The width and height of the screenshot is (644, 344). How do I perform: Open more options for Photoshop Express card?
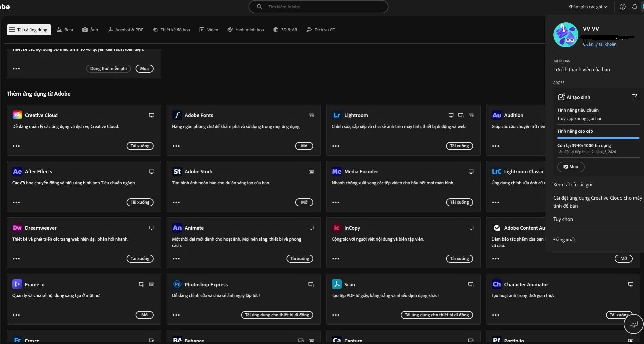tap(176, 315)
